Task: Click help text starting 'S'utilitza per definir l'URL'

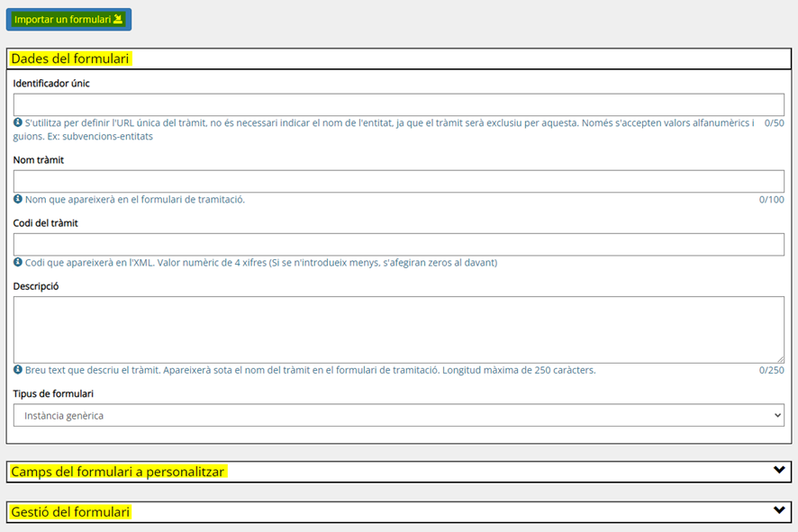Action: pos(385,130)
